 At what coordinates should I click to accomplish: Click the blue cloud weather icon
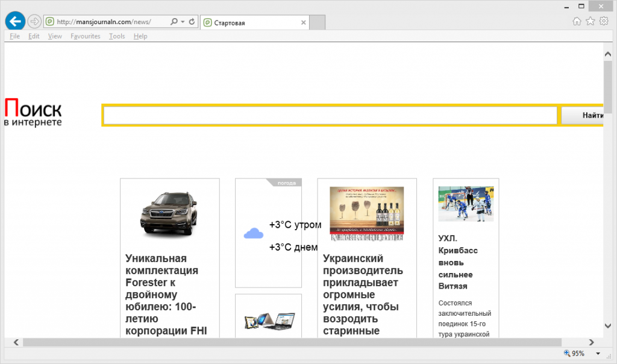tap(254, 234)
